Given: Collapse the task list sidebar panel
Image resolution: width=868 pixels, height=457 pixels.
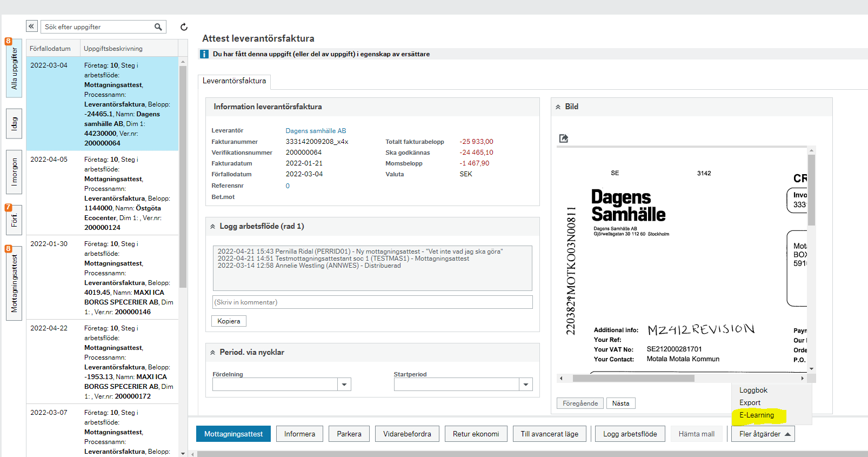Looking at the screenshot, I should tap(32, 27).
